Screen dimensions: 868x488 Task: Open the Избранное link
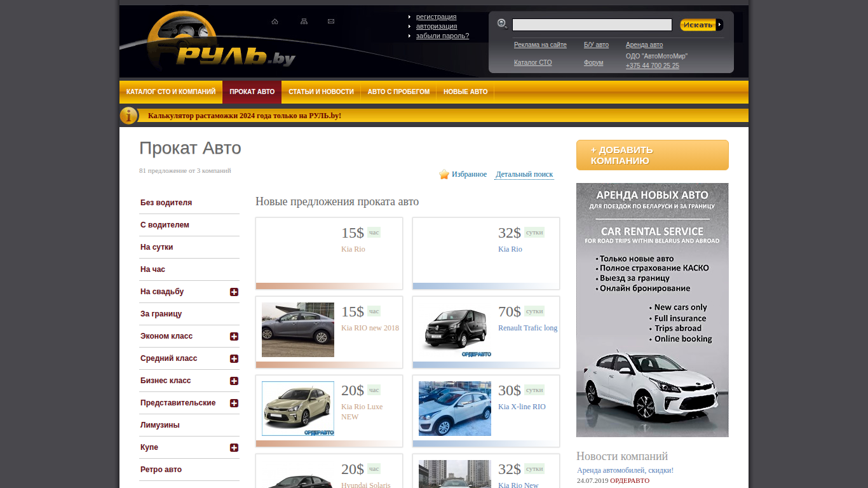click(469, 174)
